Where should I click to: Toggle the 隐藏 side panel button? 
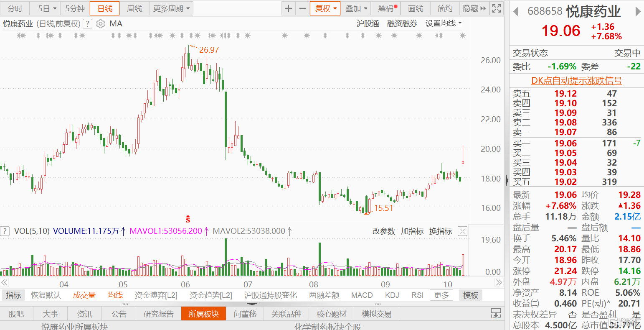(474, 8)
